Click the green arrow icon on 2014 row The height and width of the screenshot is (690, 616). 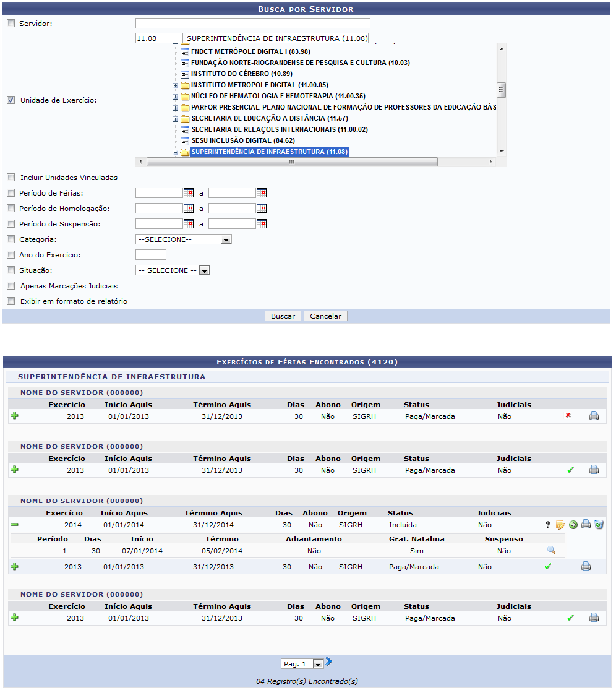pyautogui.click(x=573, y=525)
